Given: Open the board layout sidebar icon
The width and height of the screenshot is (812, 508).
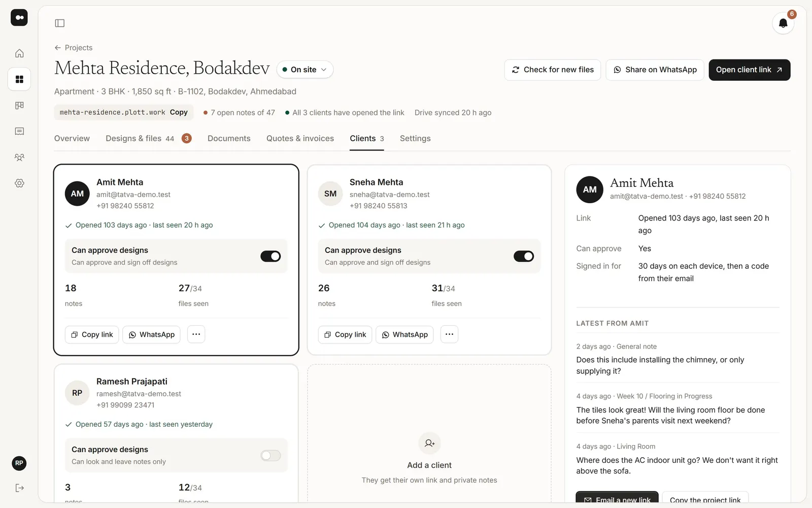Looking at the screenshot, I should click(19, 105).
